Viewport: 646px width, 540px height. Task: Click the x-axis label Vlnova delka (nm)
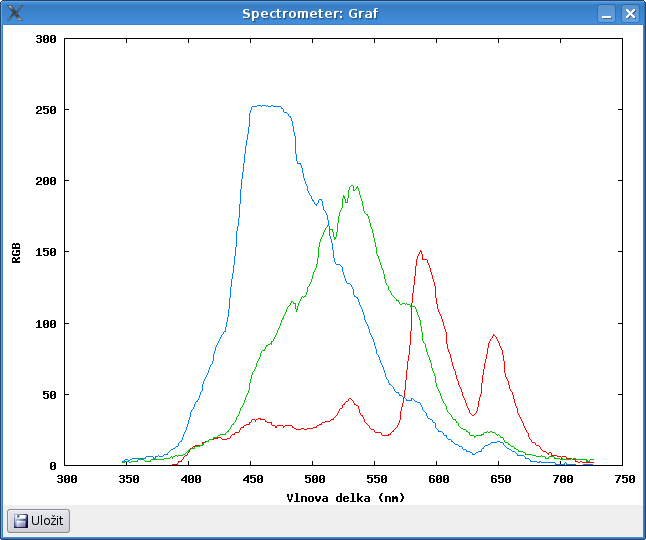coord(345,497)
